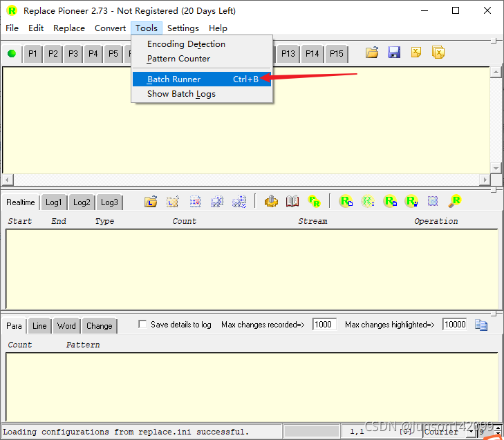Click the editor horizontal scrollbar left arrow
This screenshot has width=504, height=440.
[8, 180]
